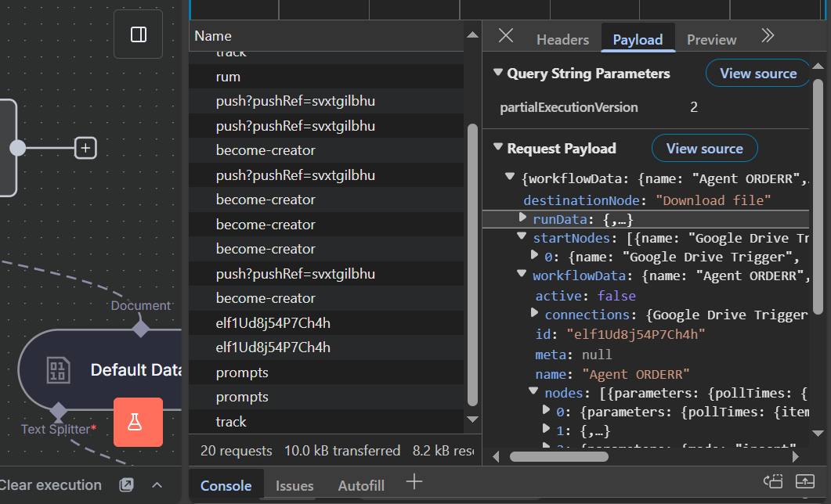Click the upward chevron next to Clear execution
The image size is (831, 504).
[157, 485]
